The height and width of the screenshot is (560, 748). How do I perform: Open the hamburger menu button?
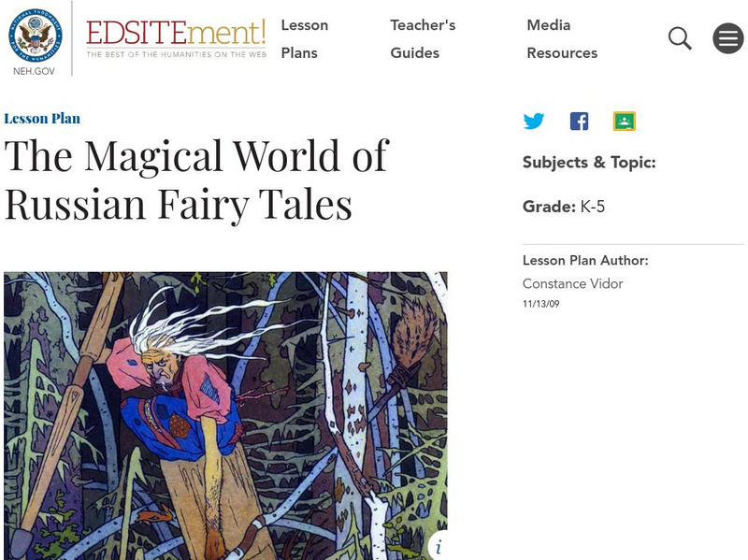(728, 38)
